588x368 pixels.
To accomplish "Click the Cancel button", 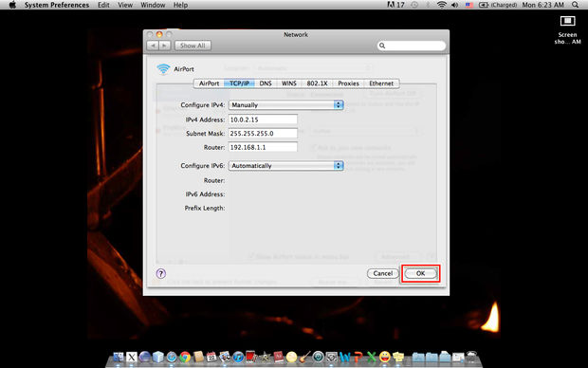I will point(383,273).
